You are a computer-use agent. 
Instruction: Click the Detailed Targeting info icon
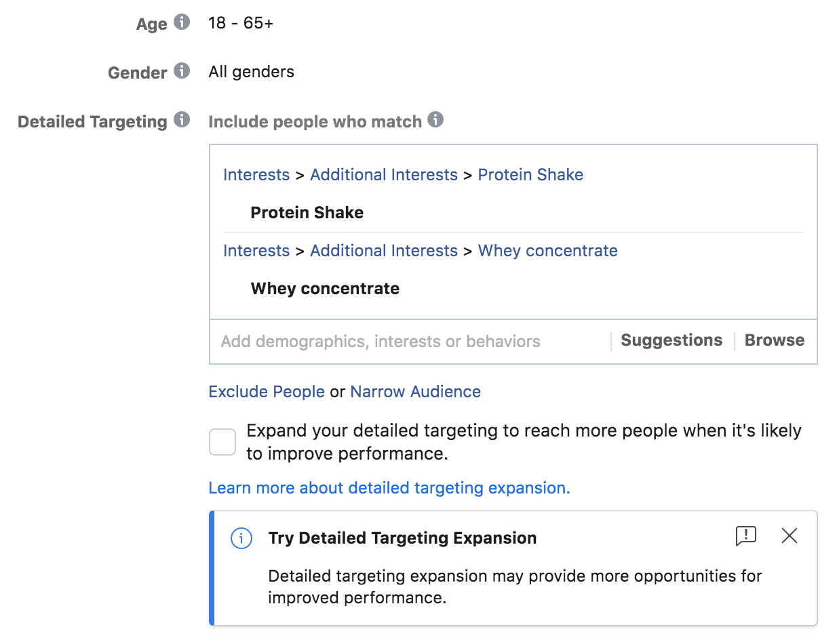[181, 120]
